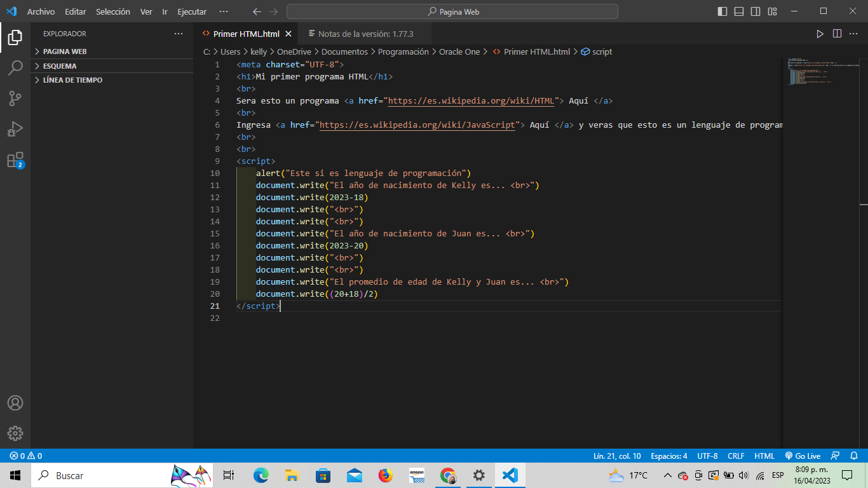Open notifications bell in status bar

coord(855,456)
